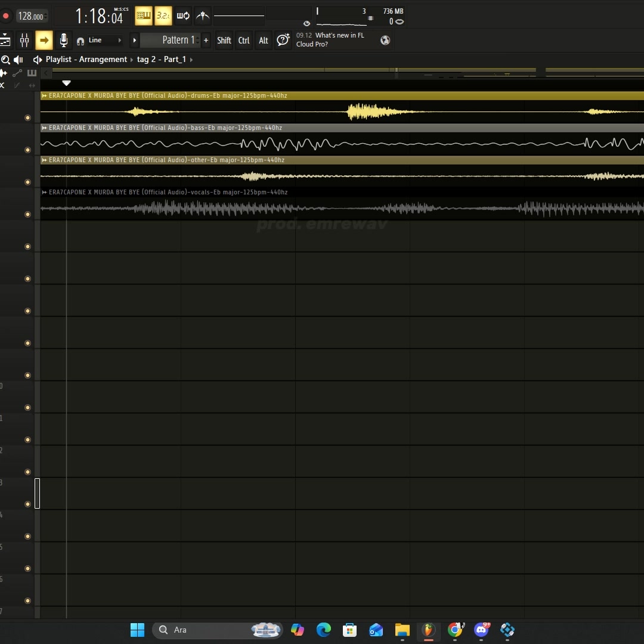
Task: Toggle the magnet snap icon
Action: (x=80, y=41)
